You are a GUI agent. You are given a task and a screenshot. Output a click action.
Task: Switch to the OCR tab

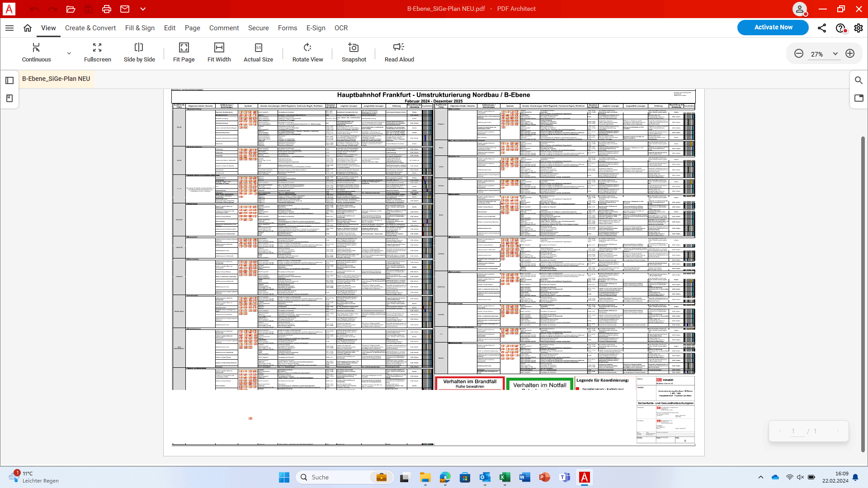[341, 28]
